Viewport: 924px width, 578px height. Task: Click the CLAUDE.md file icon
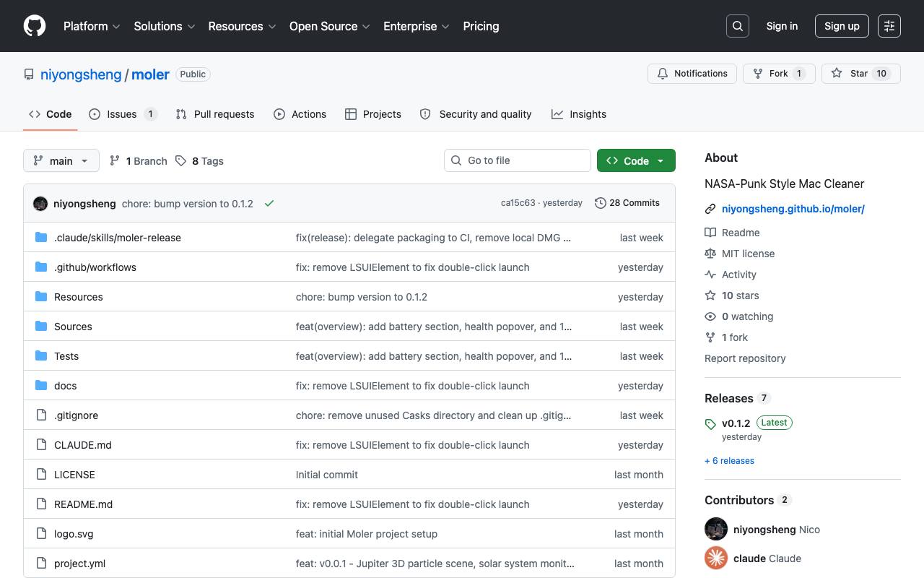41,445
